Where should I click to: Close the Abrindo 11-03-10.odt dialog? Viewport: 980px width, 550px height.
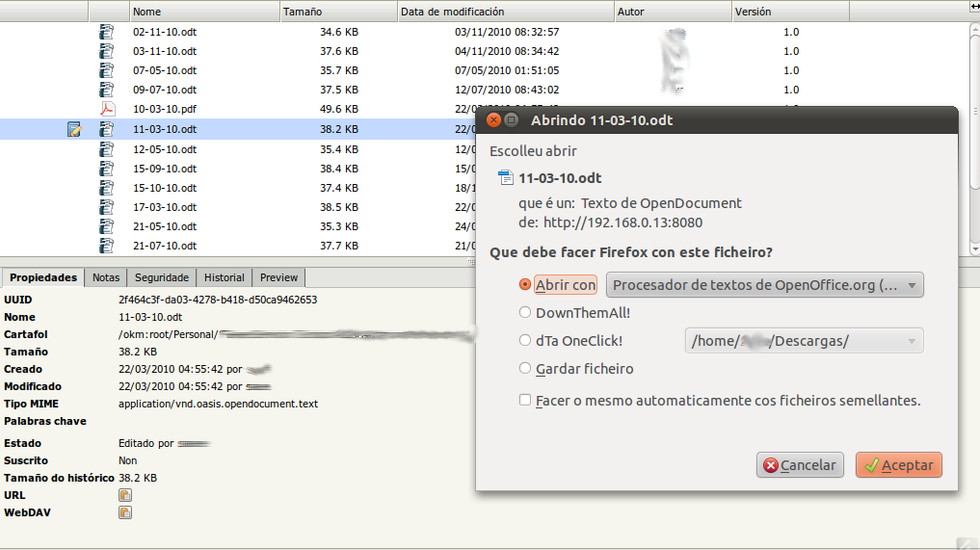493,120
